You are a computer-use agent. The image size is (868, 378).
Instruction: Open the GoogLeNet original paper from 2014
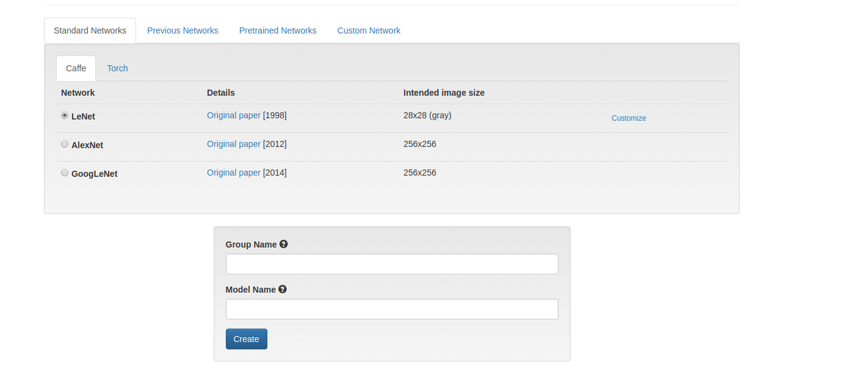[x=234, y=172]
